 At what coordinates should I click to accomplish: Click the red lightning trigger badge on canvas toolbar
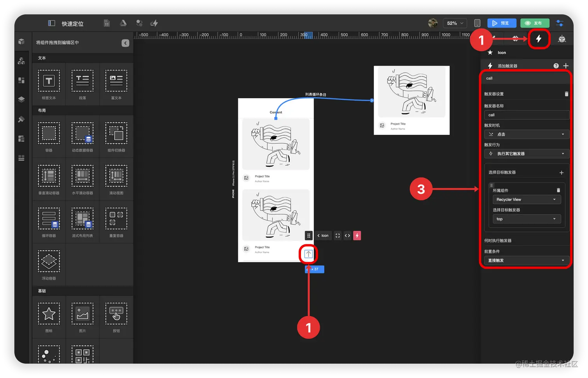(x=357, y=235)
